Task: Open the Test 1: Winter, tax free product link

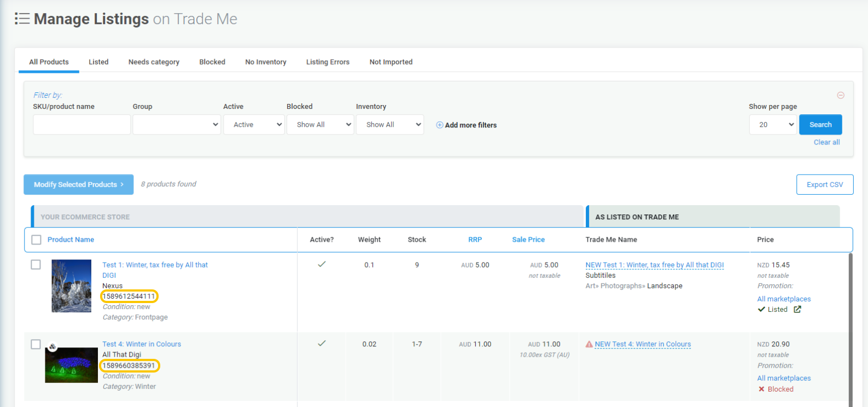Action: (x=155, y=270)
